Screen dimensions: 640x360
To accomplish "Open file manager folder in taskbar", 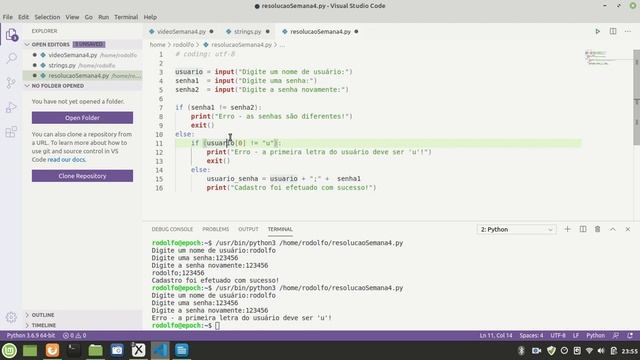I will (x=96, y=350).
